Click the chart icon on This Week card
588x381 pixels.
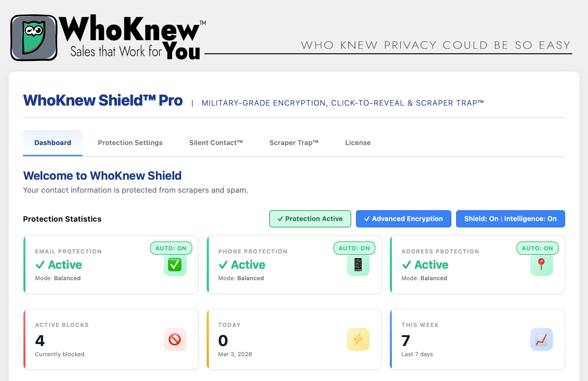tap(541, 339)
